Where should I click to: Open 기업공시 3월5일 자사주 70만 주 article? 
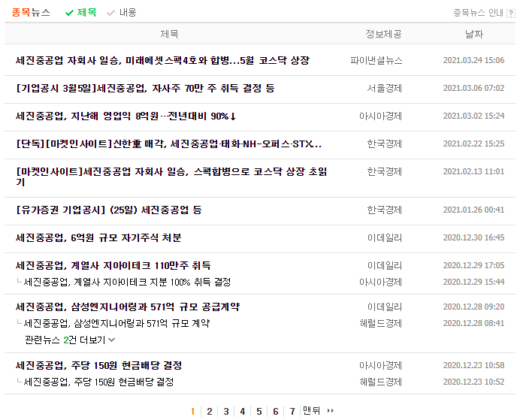point(145,88)
